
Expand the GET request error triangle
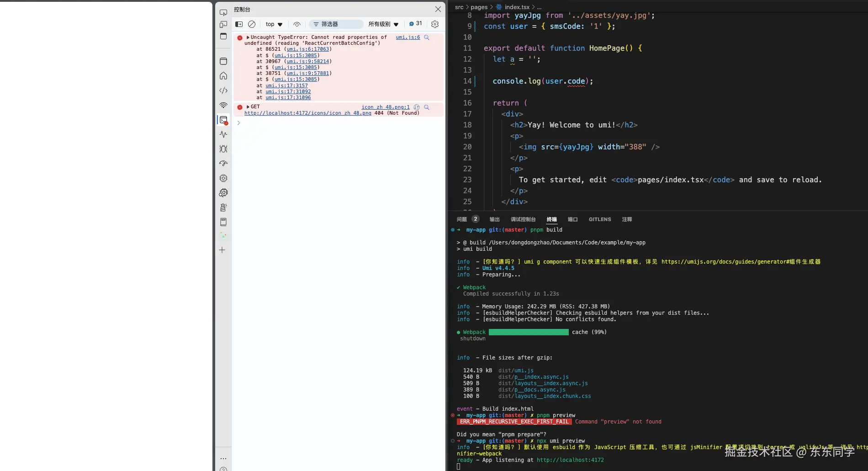[248, 107]
